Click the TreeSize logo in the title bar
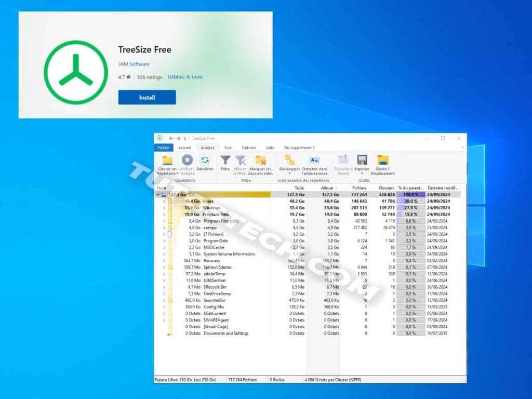This screenshot has width=532, height=399. coord(160,138)
